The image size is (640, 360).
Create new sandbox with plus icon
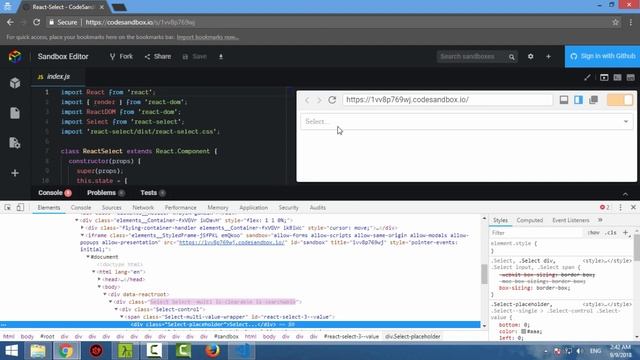[x=549, y=56]
